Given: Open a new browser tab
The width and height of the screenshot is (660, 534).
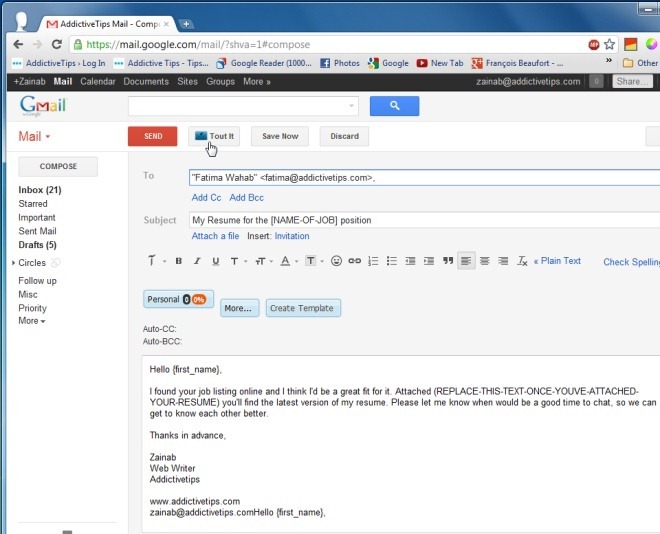Looking at the screenshot, I should (x=186, y=24).
